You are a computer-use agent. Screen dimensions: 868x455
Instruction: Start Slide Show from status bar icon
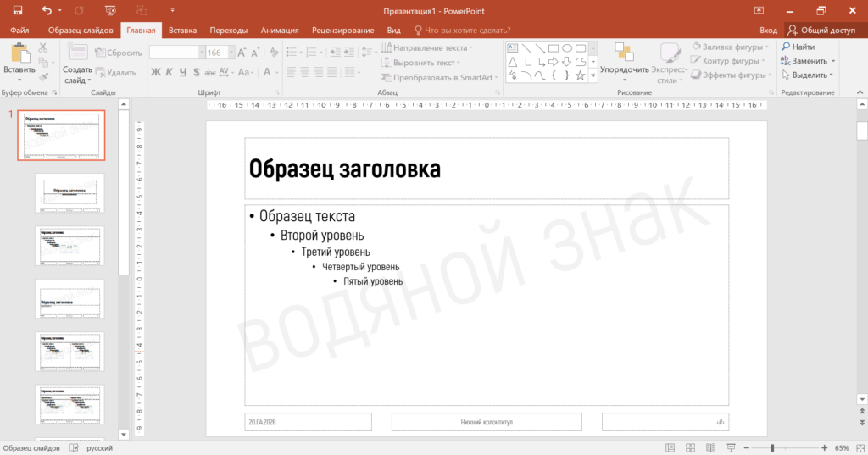coord(731,448)
